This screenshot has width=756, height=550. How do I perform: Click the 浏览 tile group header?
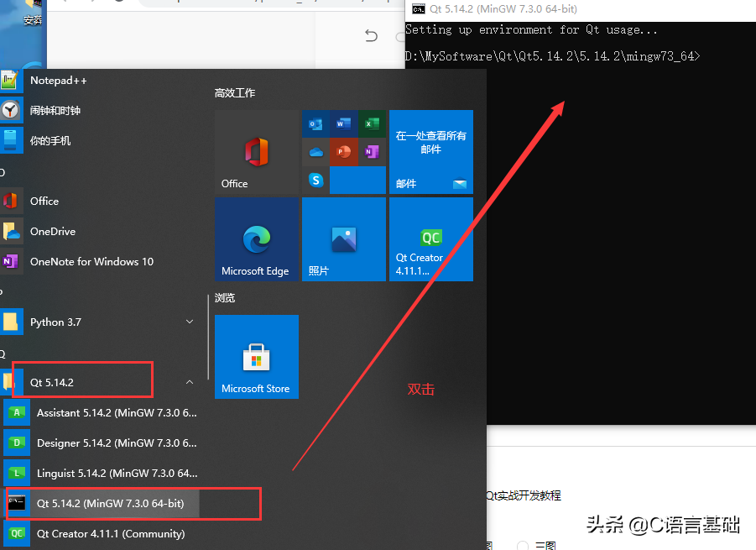[225, 298]
